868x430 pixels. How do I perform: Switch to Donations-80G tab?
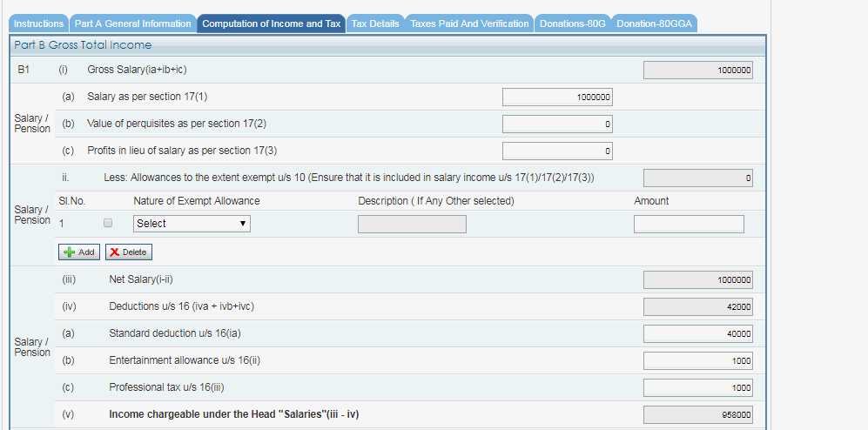click(x=572, y=24)
